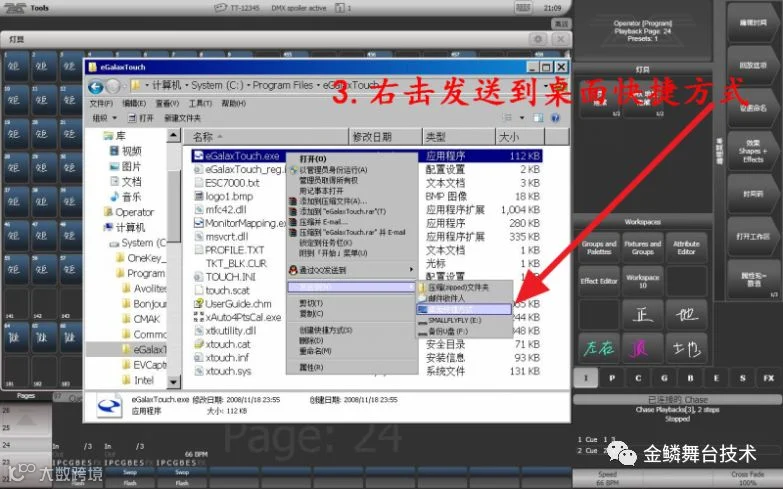Screen dimensions: 783x489
Task: Click the 音乐 library icon in the tree
Action: pyautogui.click(x=114, y=197)
